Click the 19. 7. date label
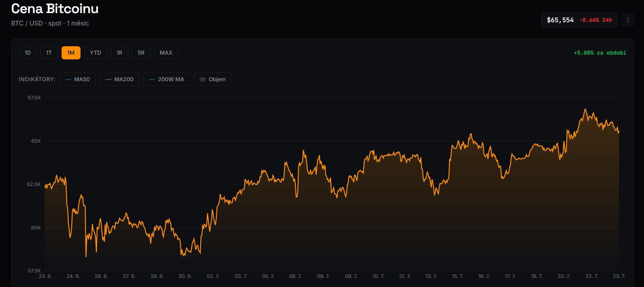Image resolution: width=644 pixels, height=287 pixels. tap(537, 276)
